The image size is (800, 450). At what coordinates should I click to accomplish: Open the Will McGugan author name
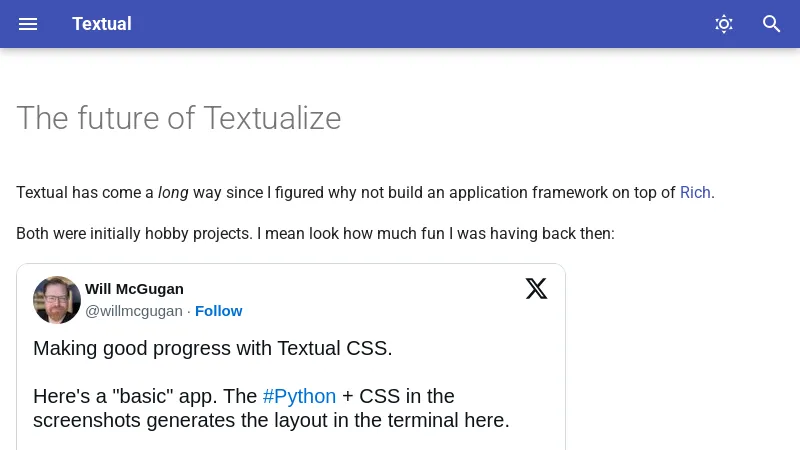[134, 289]
